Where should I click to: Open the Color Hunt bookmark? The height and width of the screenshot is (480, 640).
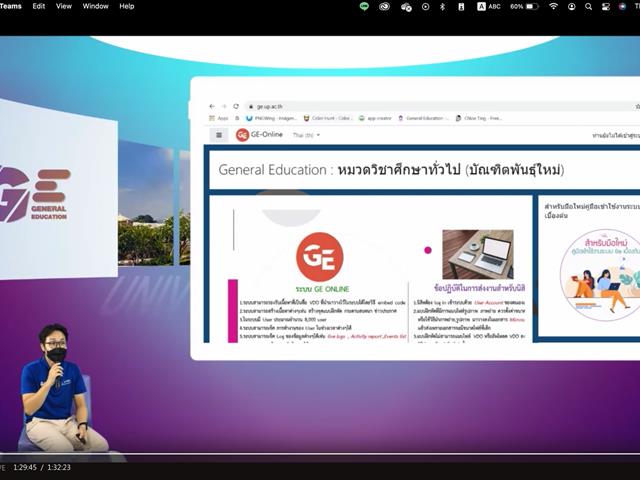coord(327,118)
